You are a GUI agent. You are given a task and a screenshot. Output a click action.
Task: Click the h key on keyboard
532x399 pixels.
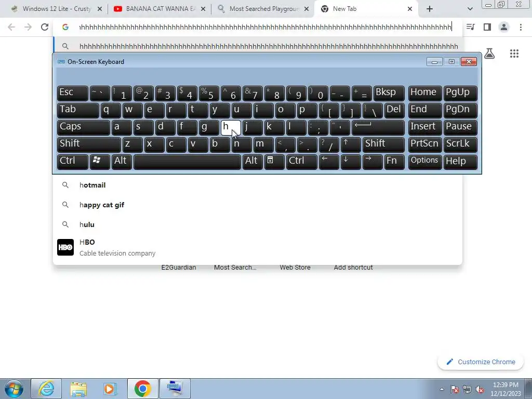pyautogui.click(x=231, y=127)
